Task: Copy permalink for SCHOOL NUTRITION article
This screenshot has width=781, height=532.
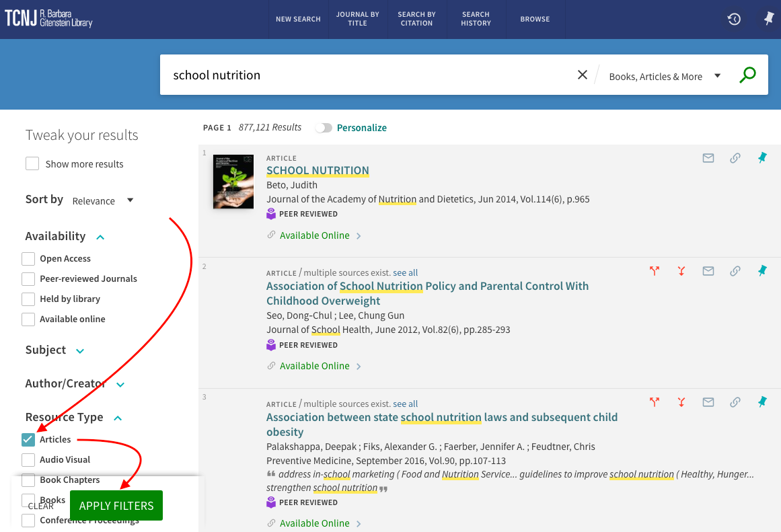Action: (x=735, y=158)
